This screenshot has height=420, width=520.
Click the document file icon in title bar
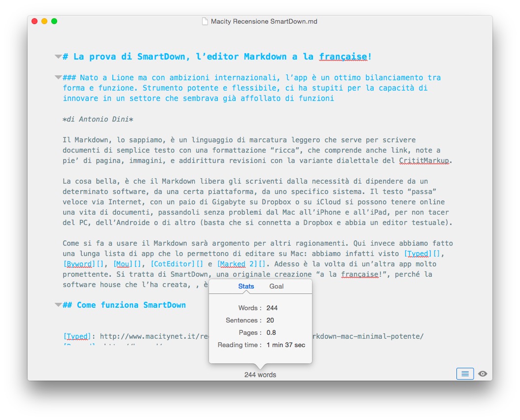[x=205, y=21]
